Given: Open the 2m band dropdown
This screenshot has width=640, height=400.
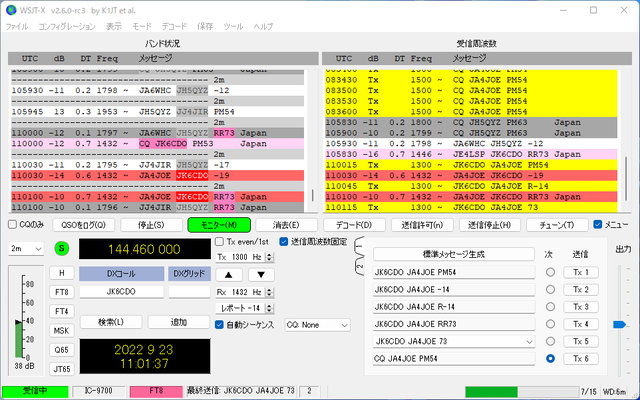Looking at the screenshot, I should pos(26,249).
